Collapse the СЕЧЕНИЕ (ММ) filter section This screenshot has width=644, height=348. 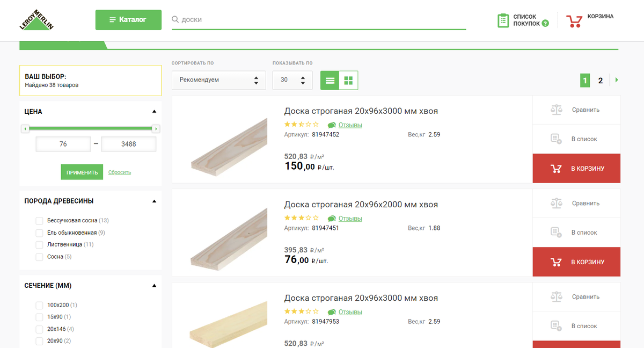pos(154,286)
